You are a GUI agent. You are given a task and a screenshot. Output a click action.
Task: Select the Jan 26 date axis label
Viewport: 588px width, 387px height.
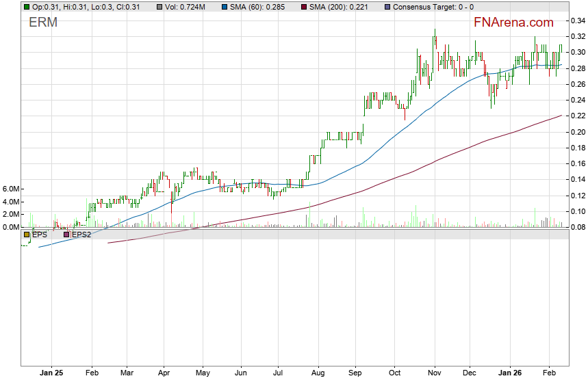[509, 374]
